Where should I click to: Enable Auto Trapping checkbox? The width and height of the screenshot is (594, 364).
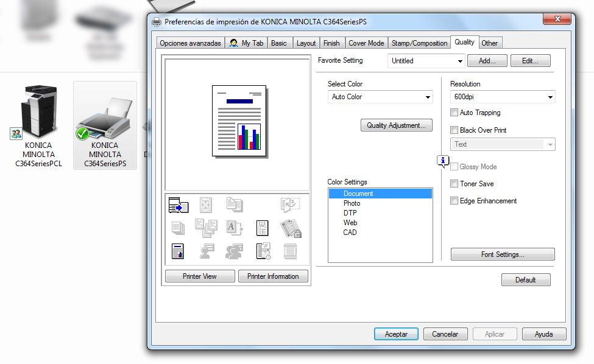454,113
